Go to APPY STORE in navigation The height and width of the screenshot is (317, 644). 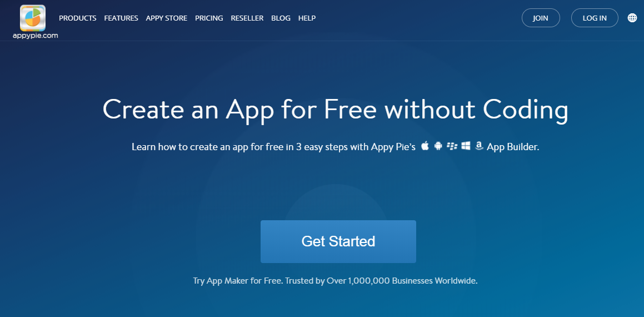pyautogui.click(x=166, y=18)
